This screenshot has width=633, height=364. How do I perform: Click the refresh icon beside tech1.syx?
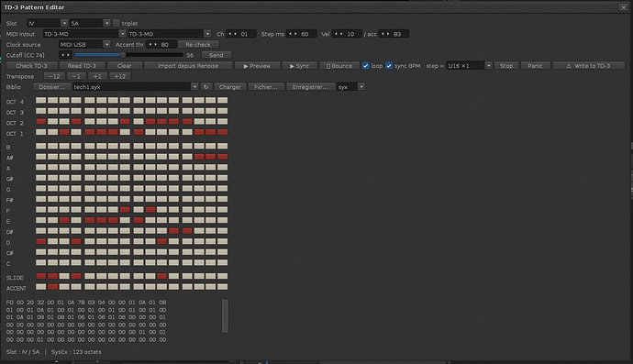(x=205, y=87)
